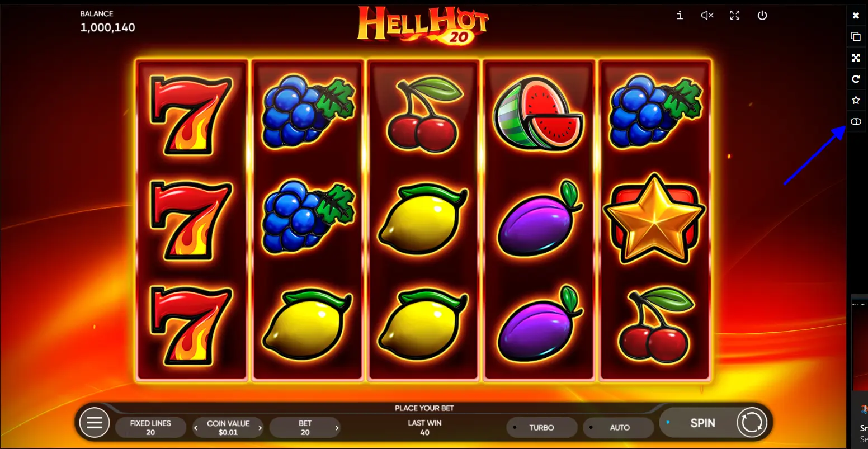Viewport: 868px width, 449px height.
Task: Expand game with sidebar arrows icon
Action: 856,58
